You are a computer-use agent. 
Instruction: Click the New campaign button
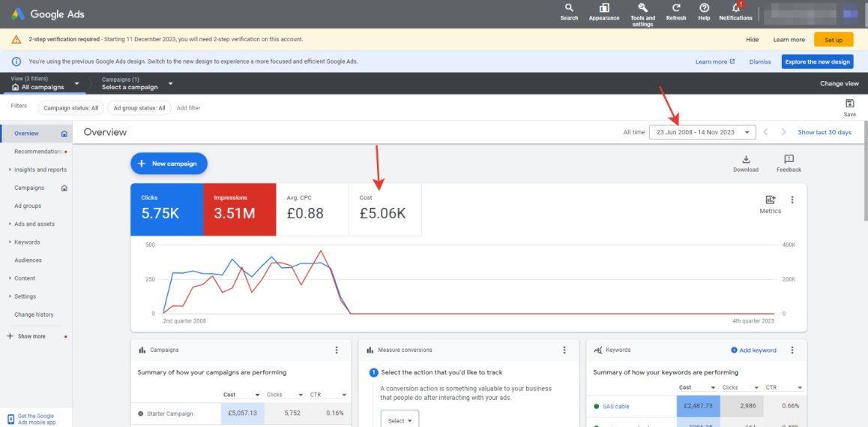pos(169,164)
